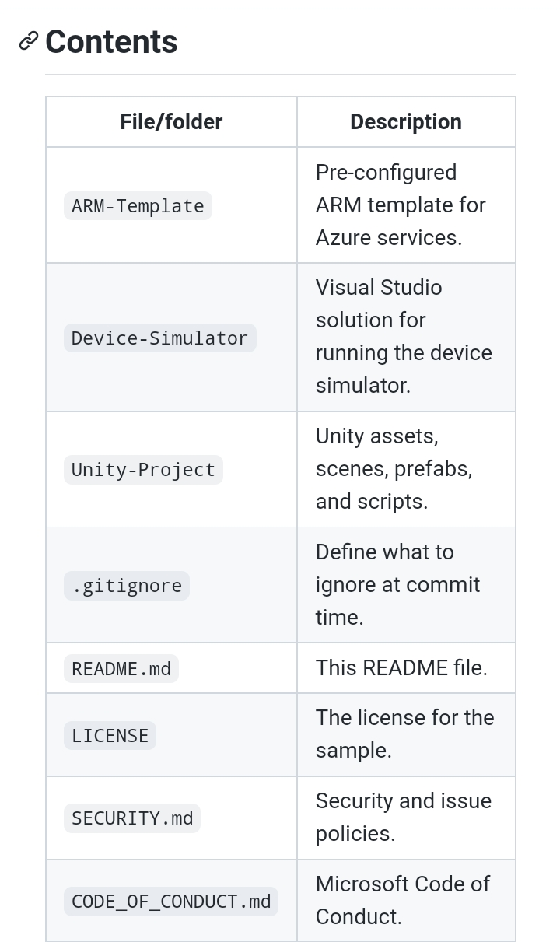The width and height of the screenshot is (560, 942).
Task: Click the Description column header
Action: click(405, 122)
